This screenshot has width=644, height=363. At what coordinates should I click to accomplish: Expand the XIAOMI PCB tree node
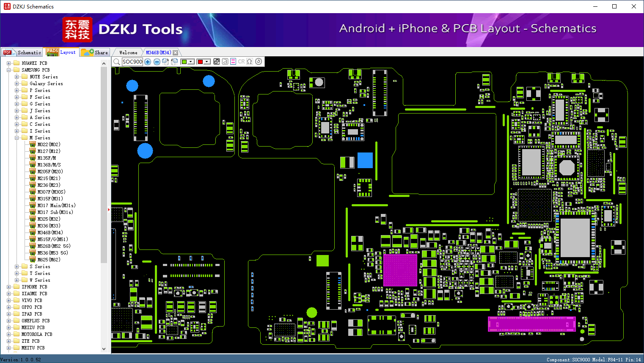(8, 294)
